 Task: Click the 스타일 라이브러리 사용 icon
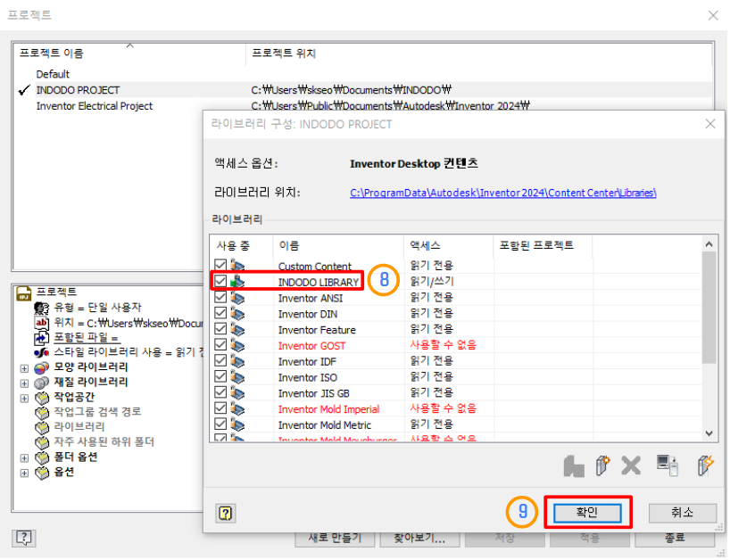[41, 352]
